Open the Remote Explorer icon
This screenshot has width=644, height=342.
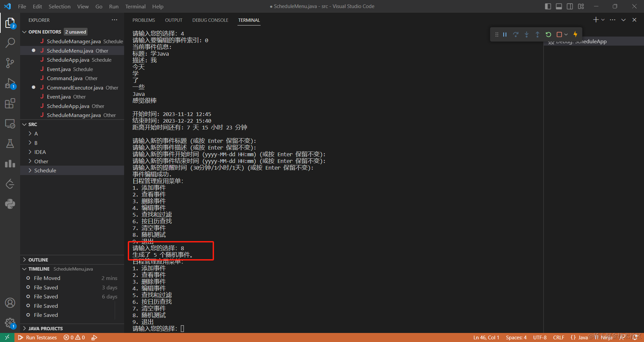pos(10,124)
